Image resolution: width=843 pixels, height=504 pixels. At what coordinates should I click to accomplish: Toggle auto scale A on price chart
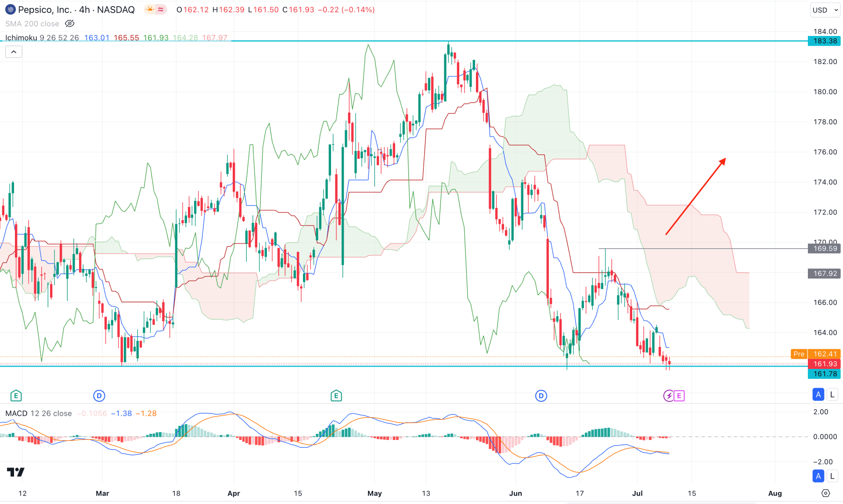pos(818,394)
